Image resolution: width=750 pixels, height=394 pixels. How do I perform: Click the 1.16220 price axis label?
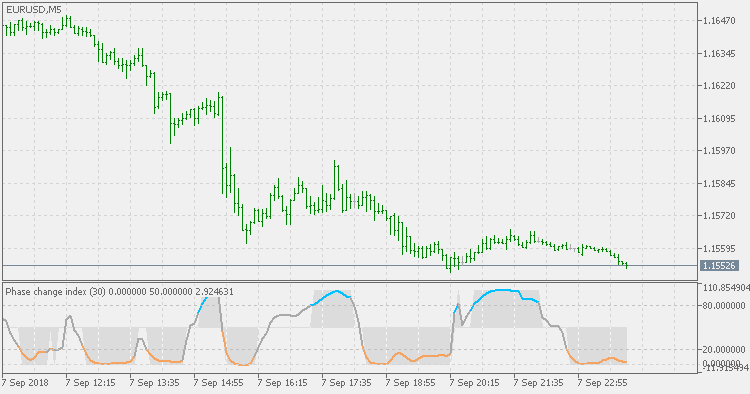[x=719, y=86]
